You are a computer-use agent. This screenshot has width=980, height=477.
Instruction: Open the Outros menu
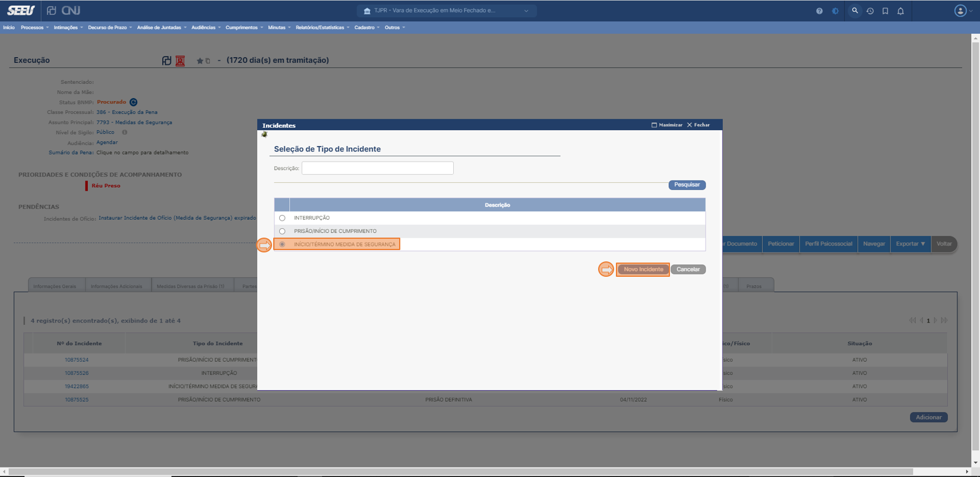click(395, 27)
